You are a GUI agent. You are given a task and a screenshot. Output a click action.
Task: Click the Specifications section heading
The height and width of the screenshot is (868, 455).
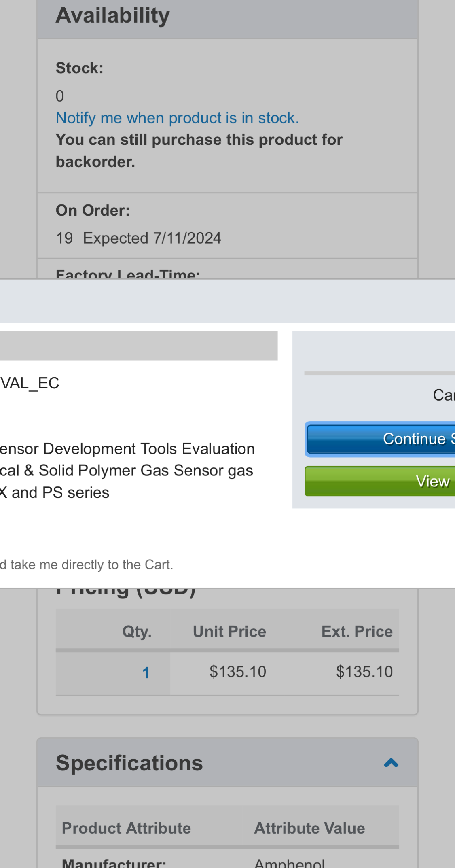pos(129,763)
